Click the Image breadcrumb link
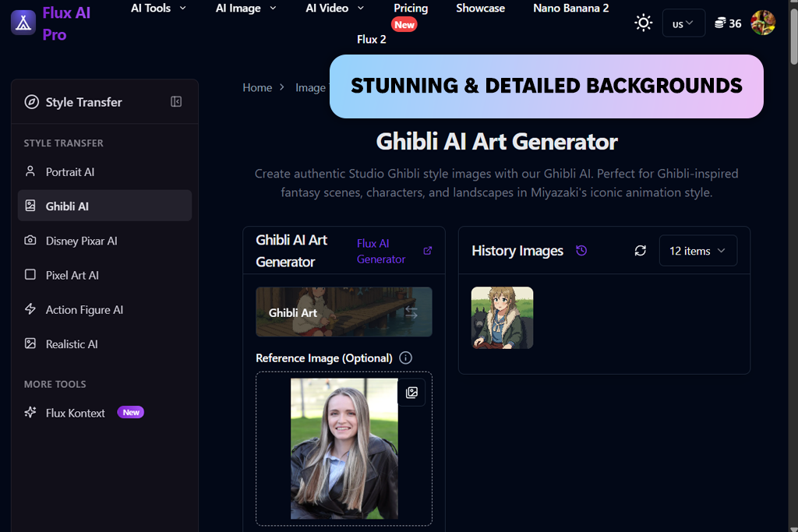 pyautogui.click(x=310, y=87)
